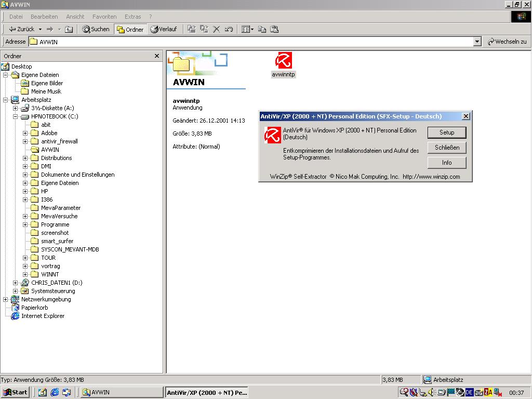Collapse the Arbeitsplatz tree node

point(5,100)
